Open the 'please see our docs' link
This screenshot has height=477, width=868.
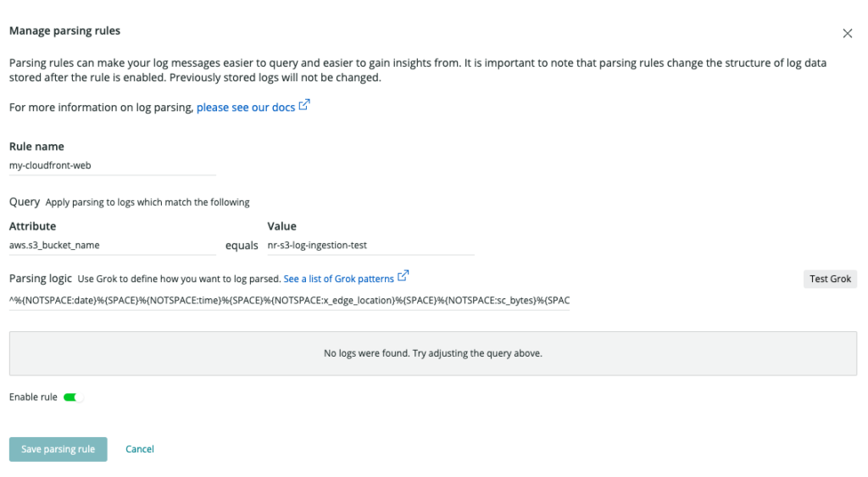[246, 108]
